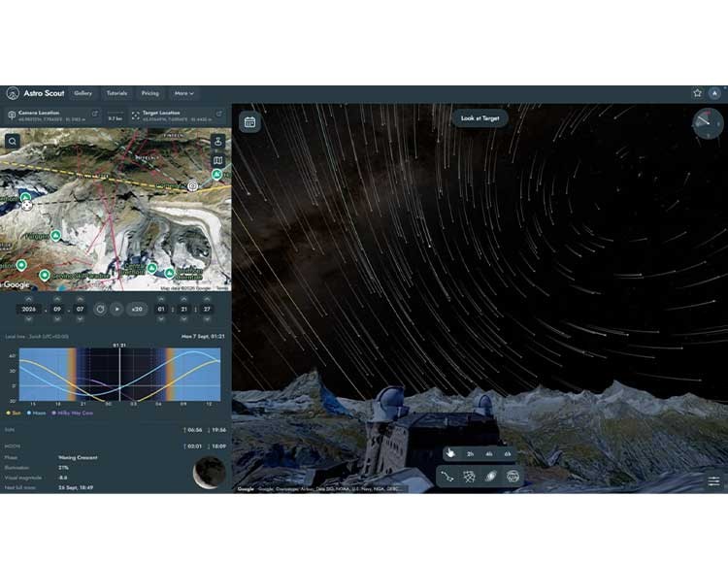Open the sliders settings icon in sky view
Image resolution: width=728 pixels, height=562 pixels.
[713, 481]
